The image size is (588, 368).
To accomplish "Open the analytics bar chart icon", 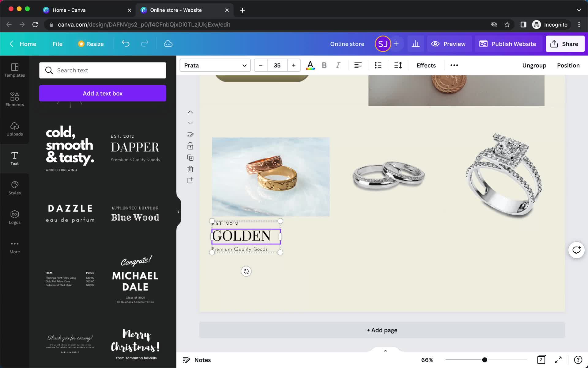I will (x=416, y=44).
